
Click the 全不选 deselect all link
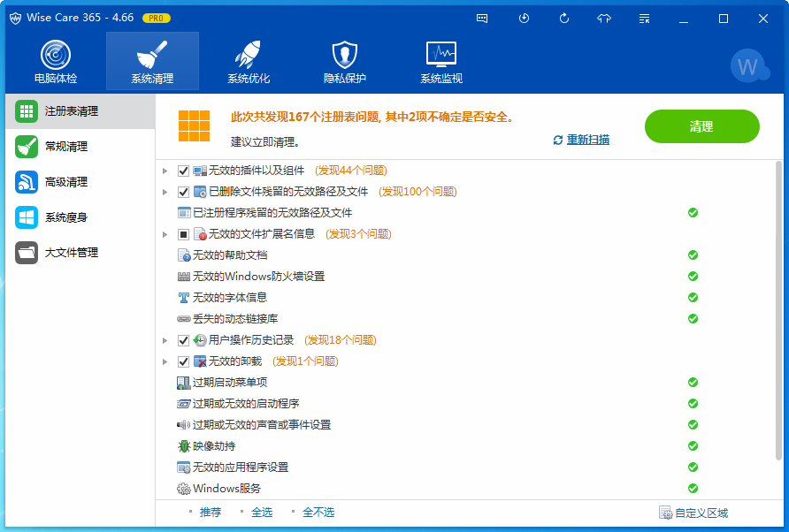pos(318,513)
